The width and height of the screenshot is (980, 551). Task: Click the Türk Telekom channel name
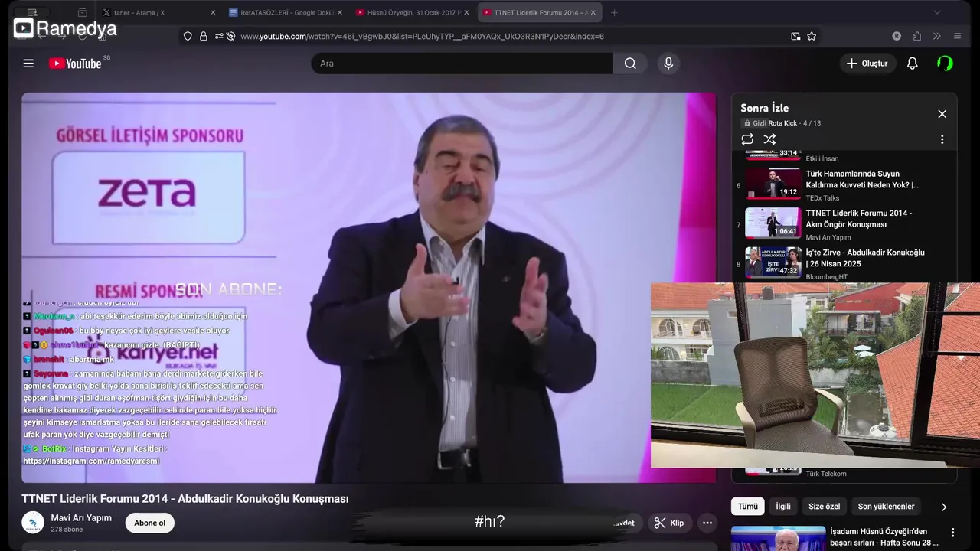pos(826,474)
